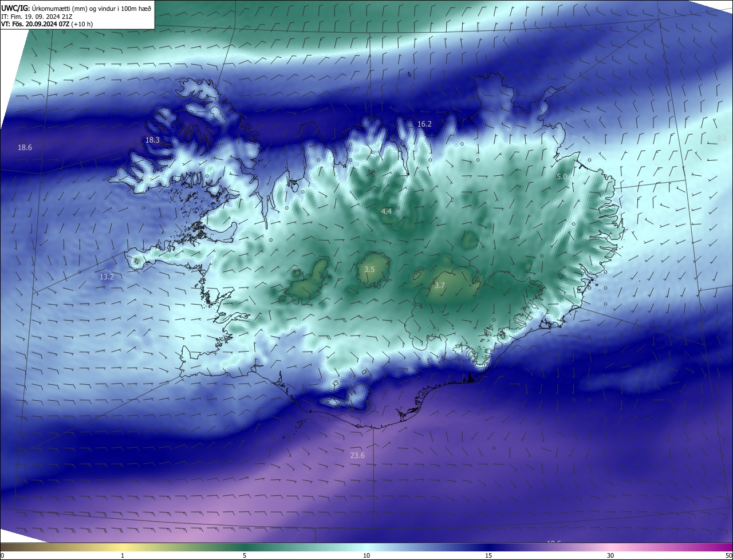Viewport: 733px width, 560px height.
Task: Click the 16.2 value label
Action: (x=424, y=124)
